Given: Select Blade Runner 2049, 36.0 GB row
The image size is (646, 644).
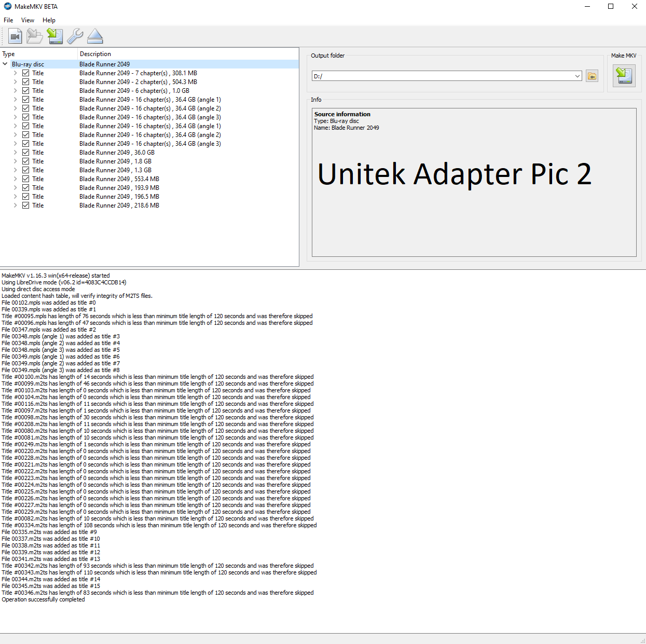Looking at the screenshot, I should [x=149, y=153].
